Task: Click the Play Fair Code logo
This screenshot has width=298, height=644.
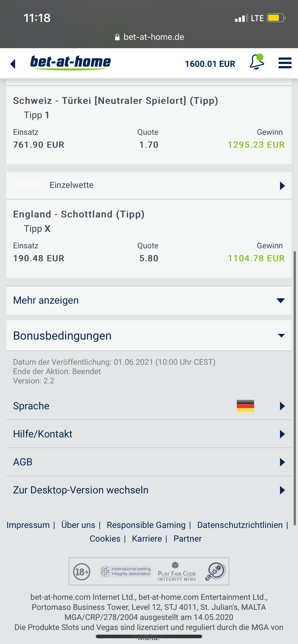Action: click(177, 571)
